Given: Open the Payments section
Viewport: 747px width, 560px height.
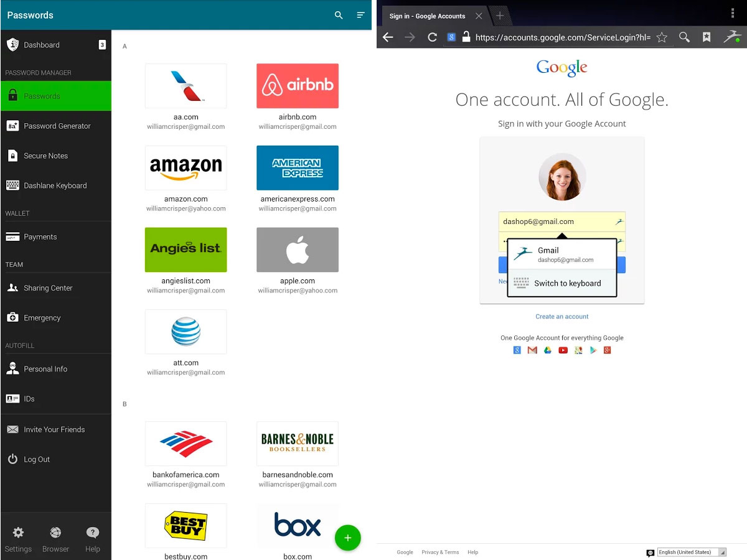Looking at the screenshot, I should [56, 236].
